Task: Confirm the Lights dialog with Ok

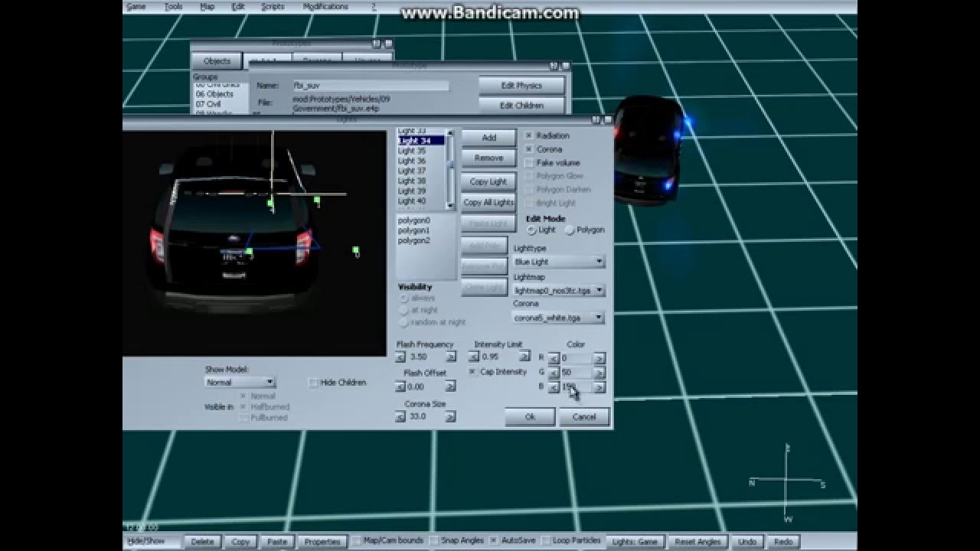Action: coord(530,417)
